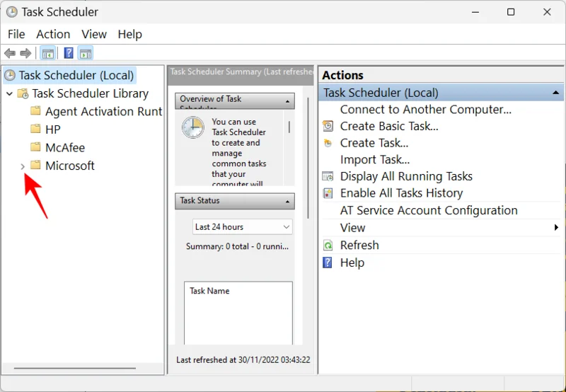
Task: Select the McAfee folder in tree
Action: 64,148
